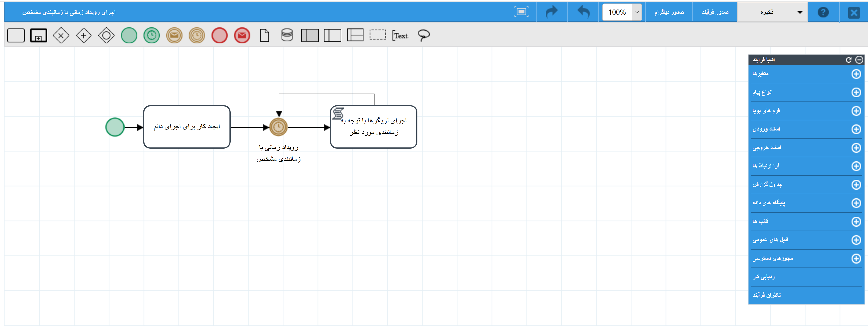The width and height of the screenshot is (868, 326).
Task: Expand متغیرها with its plus button
Action: (856, 74)
